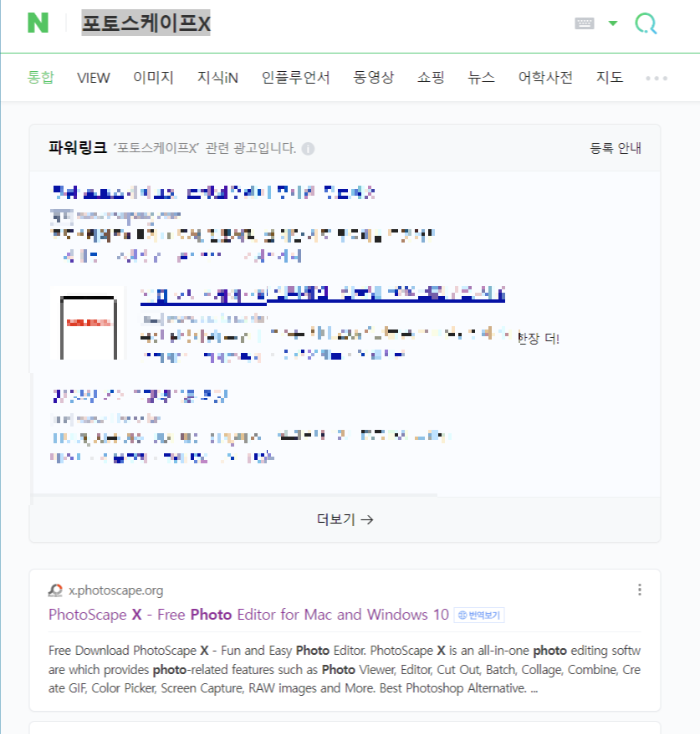The image size is (700, 734).
Task: Open the underlined second ad title link
Action: 323,295
